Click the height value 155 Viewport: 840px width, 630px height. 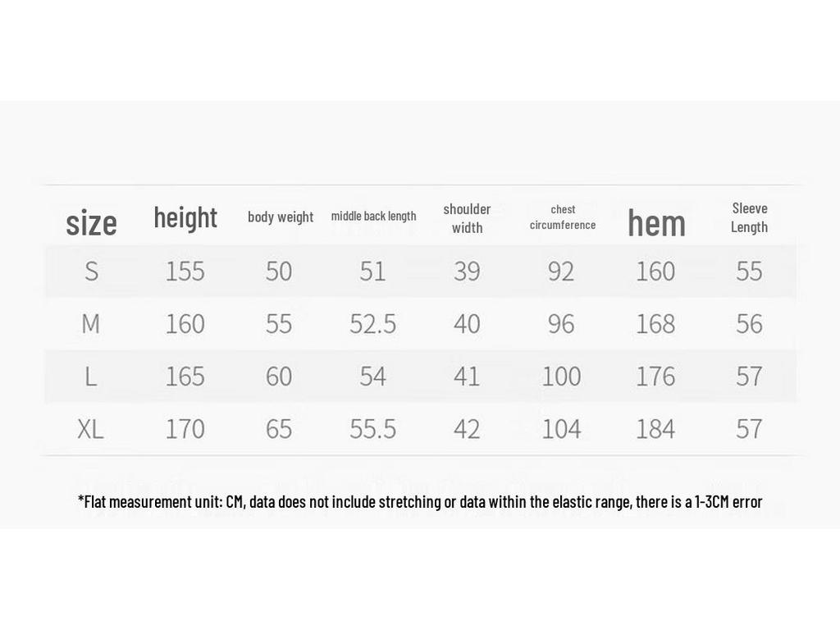(x=185, y=271)
